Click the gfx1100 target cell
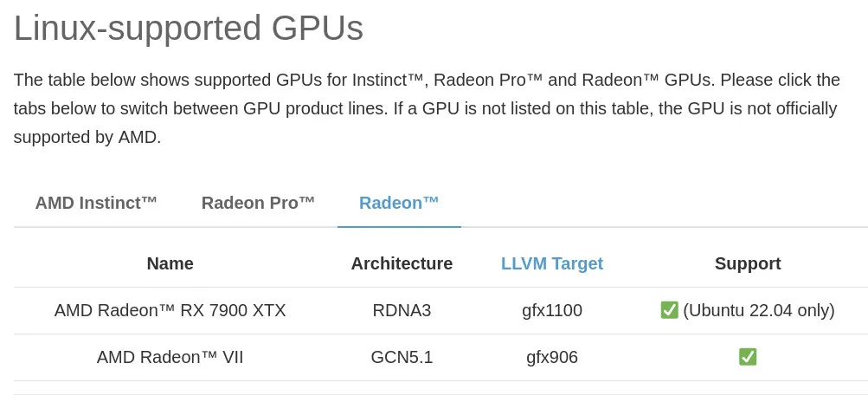Image resolution: width=868 pixels, height=402 pixels. [x=552, y=310]
